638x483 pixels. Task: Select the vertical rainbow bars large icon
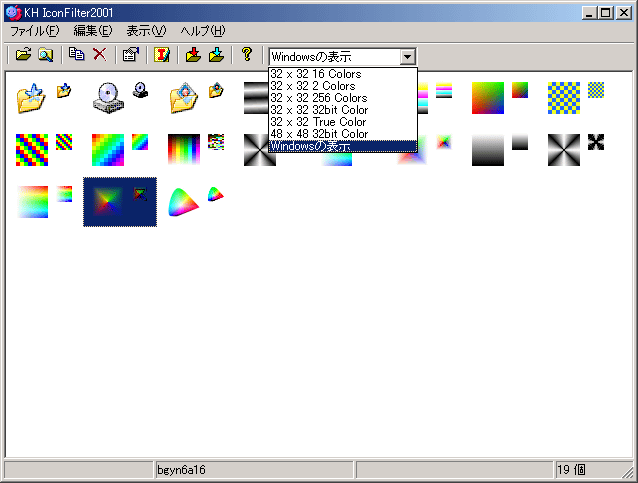184,150
